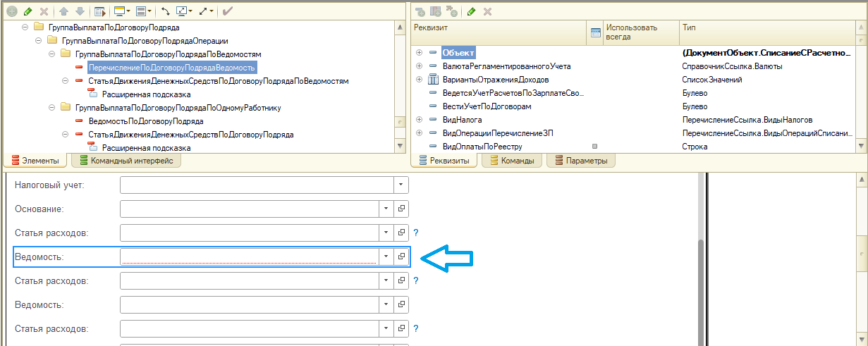Click the curved swap arrows icon in elements toolbar
Viewport: 868px width, 346px height.
(x=166, y=11)
